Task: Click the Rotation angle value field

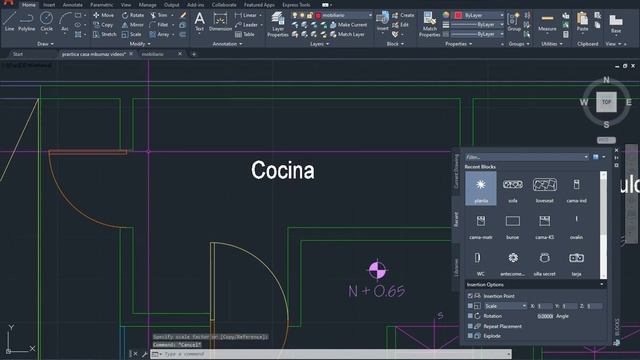Action: pyautogui.click(x=545, y=316)
